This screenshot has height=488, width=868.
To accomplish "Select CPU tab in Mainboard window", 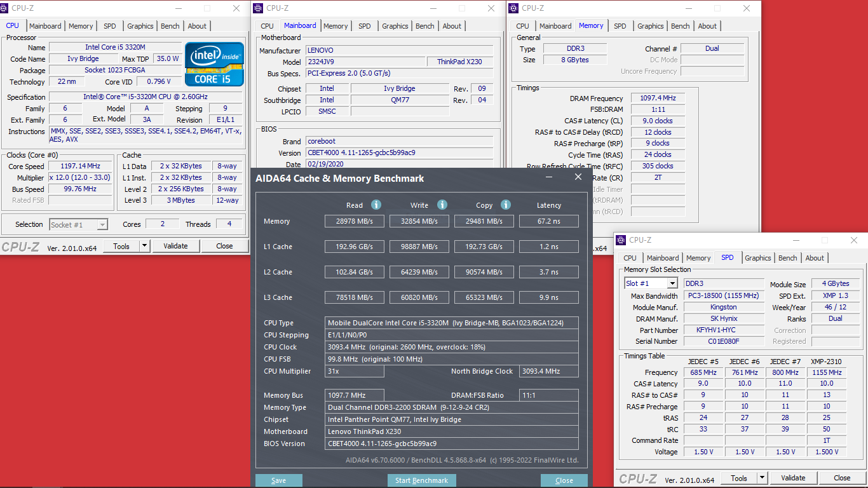I will (x=268, y=26).
